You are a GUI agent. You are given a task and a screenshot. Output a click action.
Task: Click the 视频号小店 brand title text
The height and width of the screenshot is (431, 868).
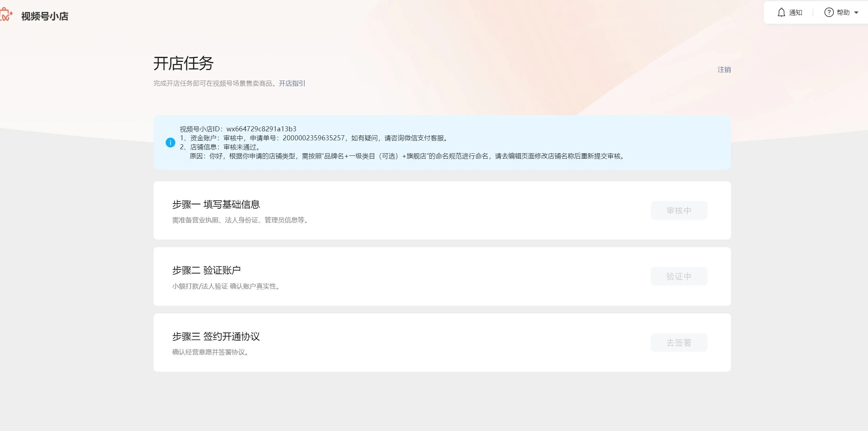pyautogui.click(x=45, y=16)
